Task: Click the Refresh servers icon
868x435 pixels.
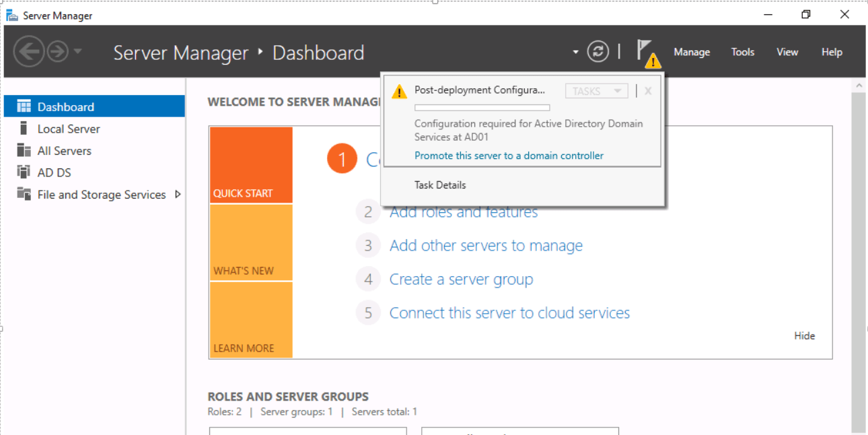Action: coord(598,51)
